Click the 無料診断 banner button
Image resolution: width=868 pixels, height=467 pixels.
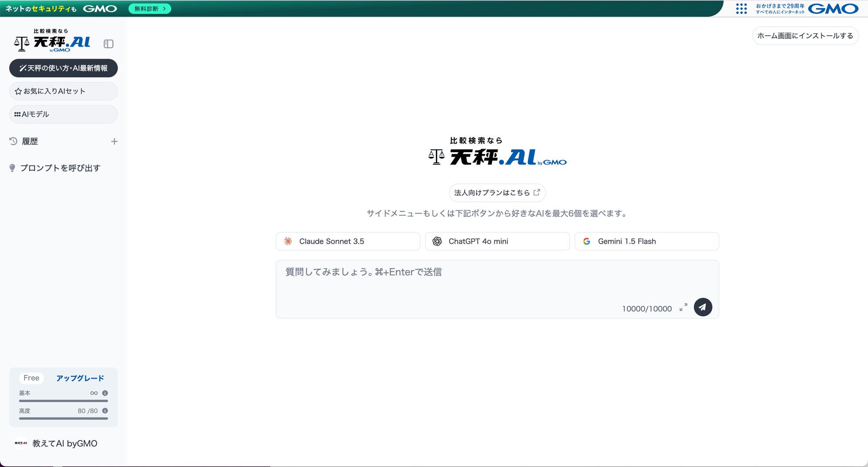(150, 8)
